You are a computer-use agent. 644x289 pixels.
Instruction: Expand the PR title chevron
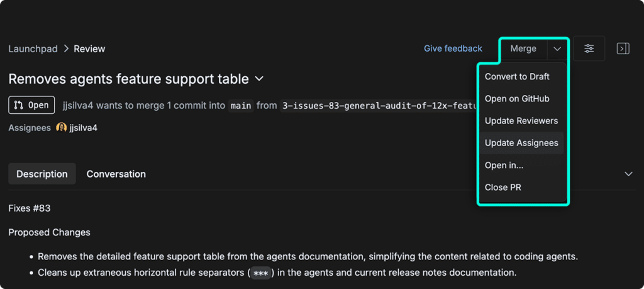259,79
